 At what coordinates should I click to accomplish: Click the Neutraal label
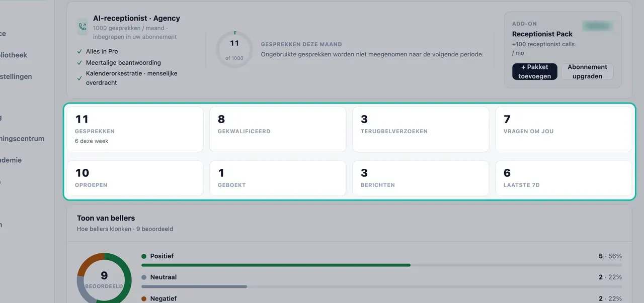(164, 277)
